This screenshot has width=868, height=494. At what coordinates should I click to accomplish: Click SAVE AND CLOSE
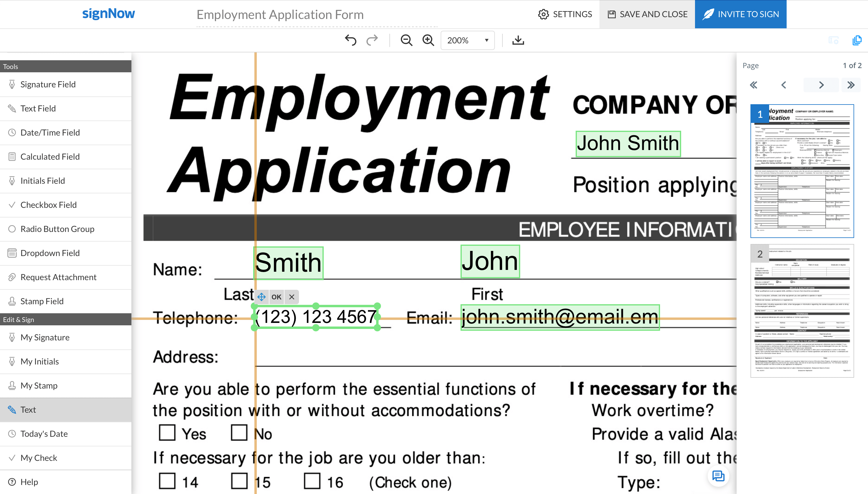point(647,14)
